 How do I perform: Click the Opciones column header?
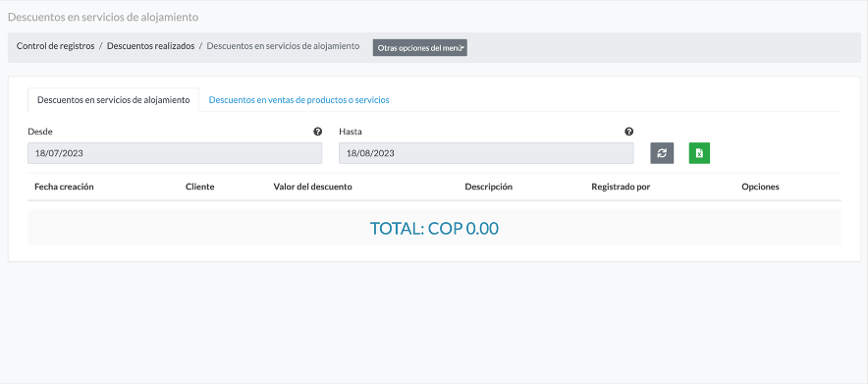(x=760, y=187)
